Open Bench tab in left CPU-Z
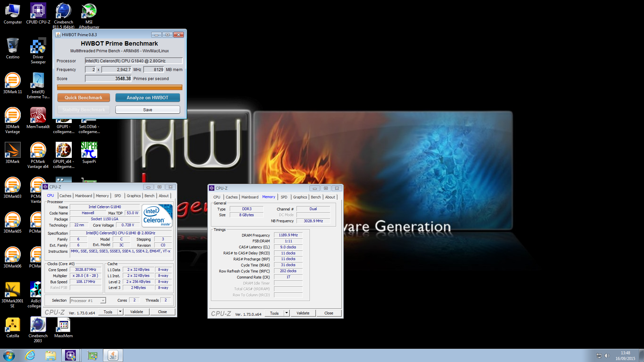Image resolution: width=644 pixels, height=362 pixels. coord(150,196)
